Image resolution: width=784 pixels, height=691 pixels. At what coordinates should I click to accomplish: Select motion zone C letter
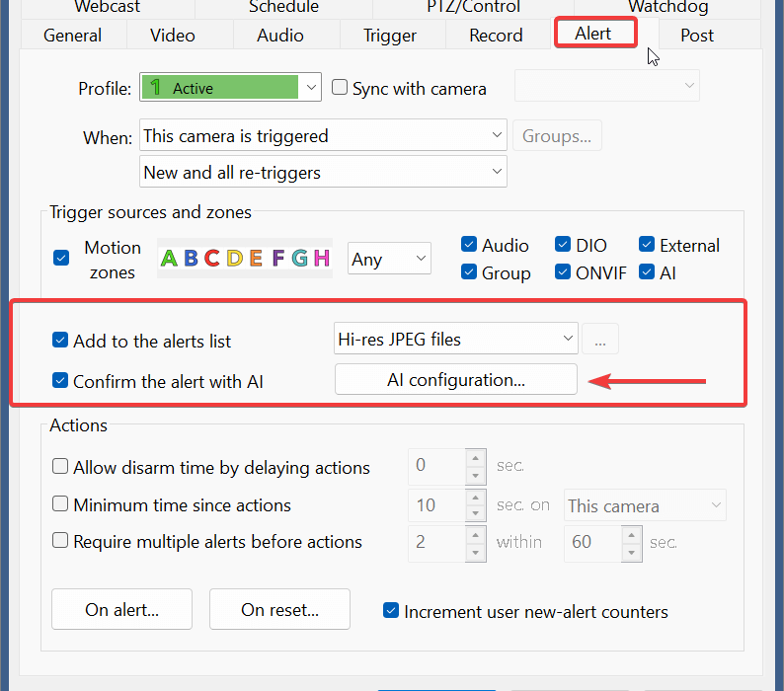(x=212, y=259)
